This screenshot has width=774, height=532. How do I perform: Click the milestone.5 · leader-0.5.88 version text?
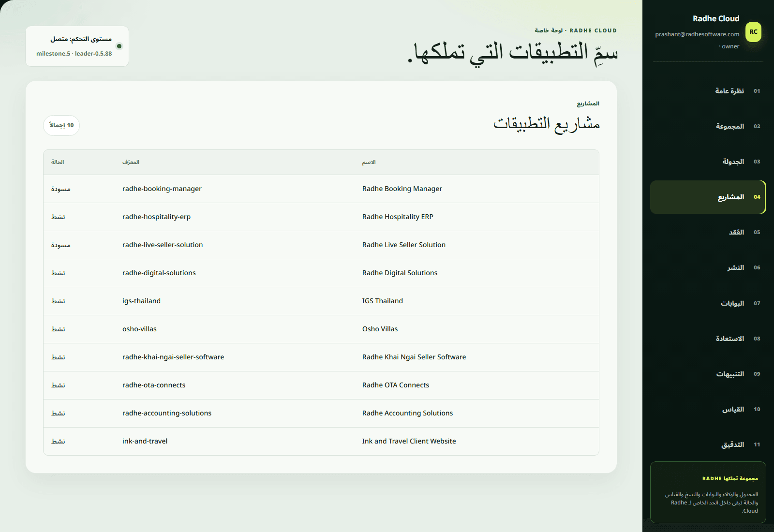(x=74, y=54)
